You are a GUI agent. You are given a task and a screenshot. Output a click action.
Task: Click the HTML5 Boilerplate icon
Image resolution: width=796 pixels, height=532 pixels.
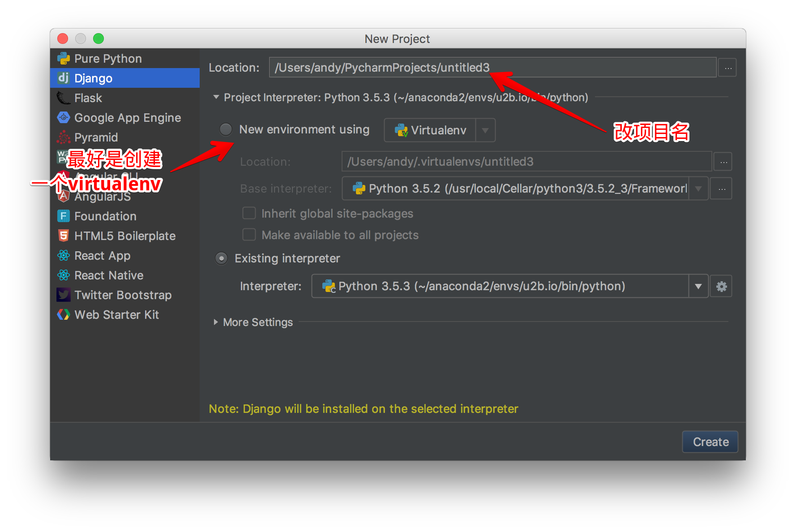pos(64,236)
